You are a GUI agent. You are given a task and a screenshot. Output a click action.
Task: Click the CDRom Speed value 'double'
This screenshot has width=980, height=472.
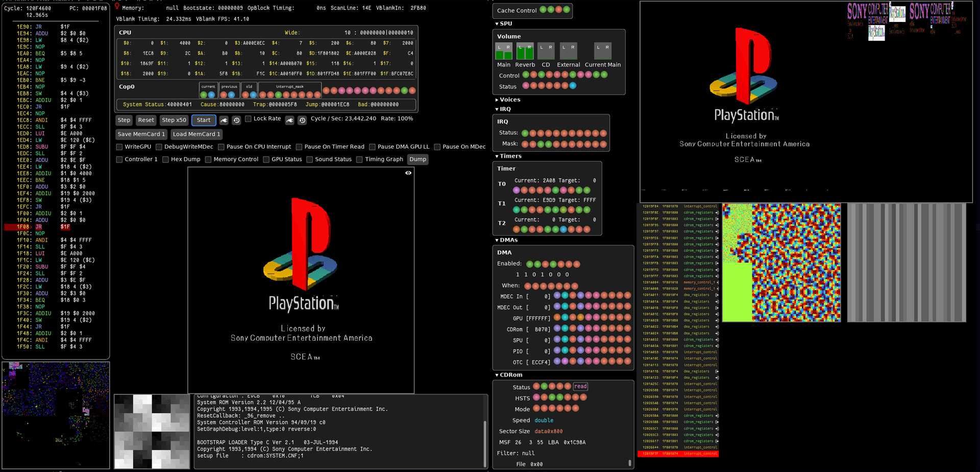coord(544,420)
